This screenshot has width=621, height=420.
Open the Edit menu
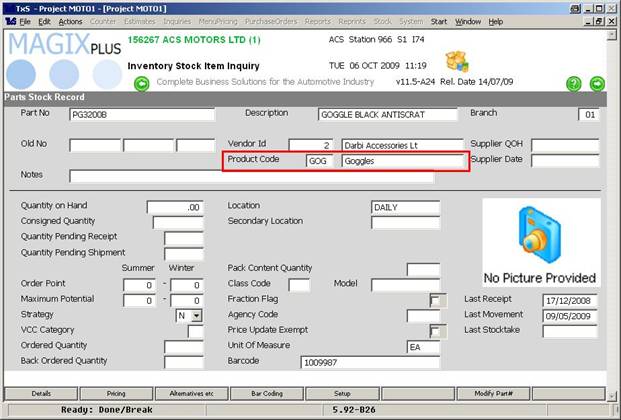[44, 22]
